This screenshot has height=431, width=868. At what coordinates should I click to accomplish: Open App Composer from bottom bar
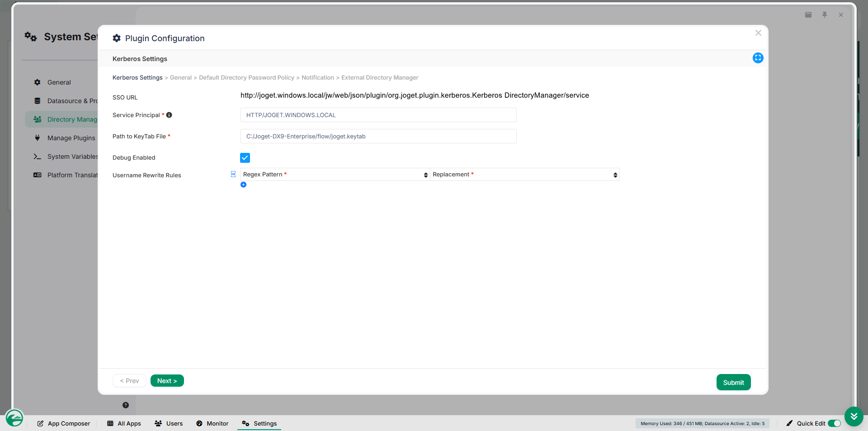[64, 423]
